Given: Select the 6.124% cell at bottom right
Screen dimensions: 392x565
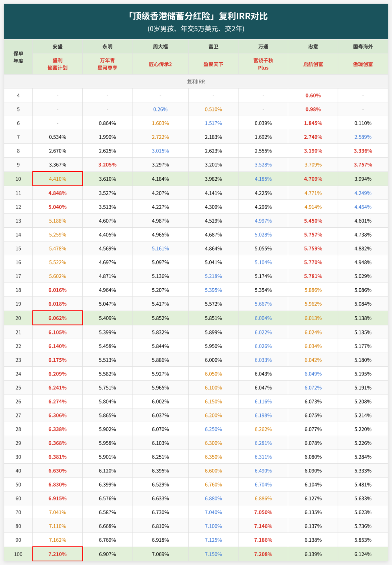Looking at the screenshot, I should pos(363,554).
